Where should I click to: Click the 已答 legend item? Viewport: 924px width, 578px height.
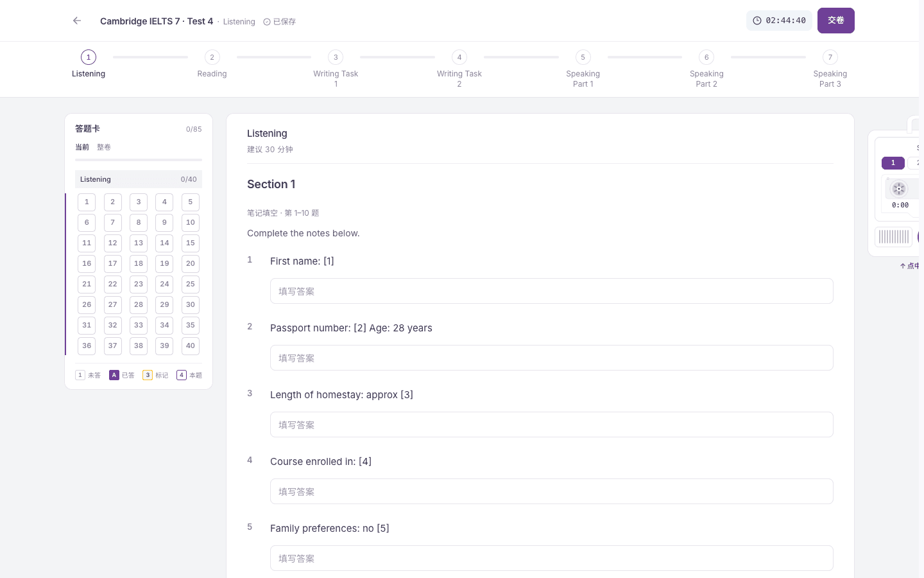click(x=122, y=375)
